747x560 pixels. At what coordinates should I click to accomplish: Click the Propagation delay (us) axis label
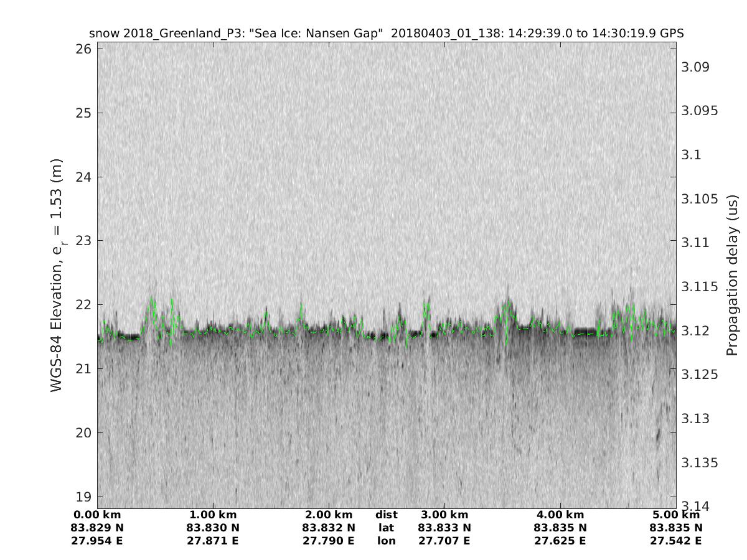pos(732,276)
